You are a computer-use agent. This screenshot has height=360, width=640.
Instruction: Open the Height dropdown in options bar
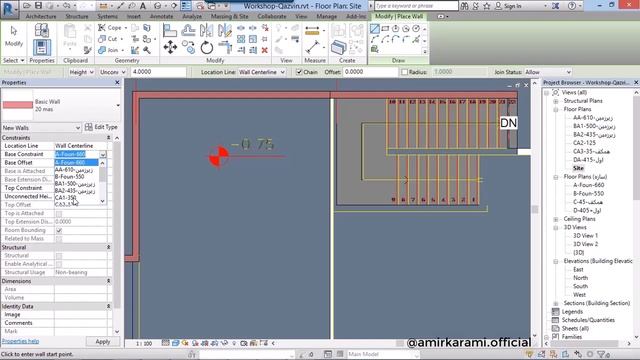point(81,72)
